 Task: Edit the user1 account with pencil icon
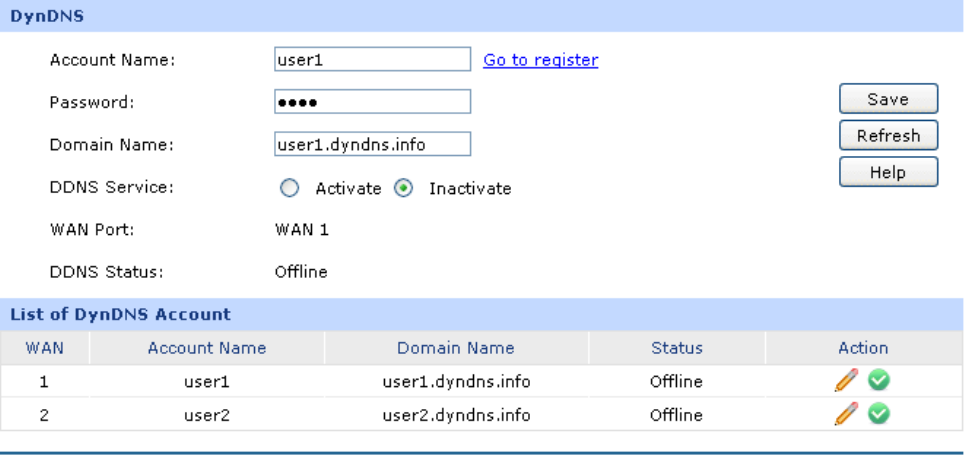[x=846, y=381]
